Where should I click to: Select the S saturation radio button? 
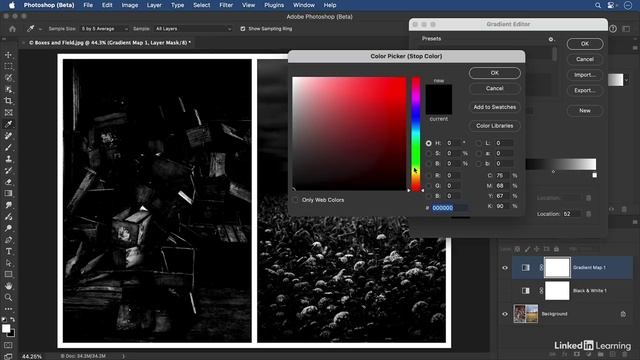[428, 153]
